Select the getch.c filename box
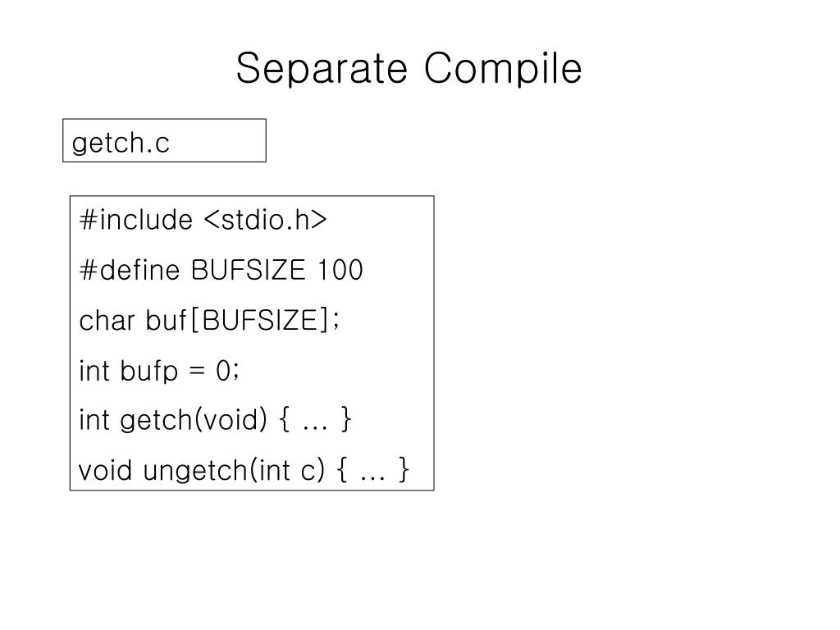 point(164,140)
